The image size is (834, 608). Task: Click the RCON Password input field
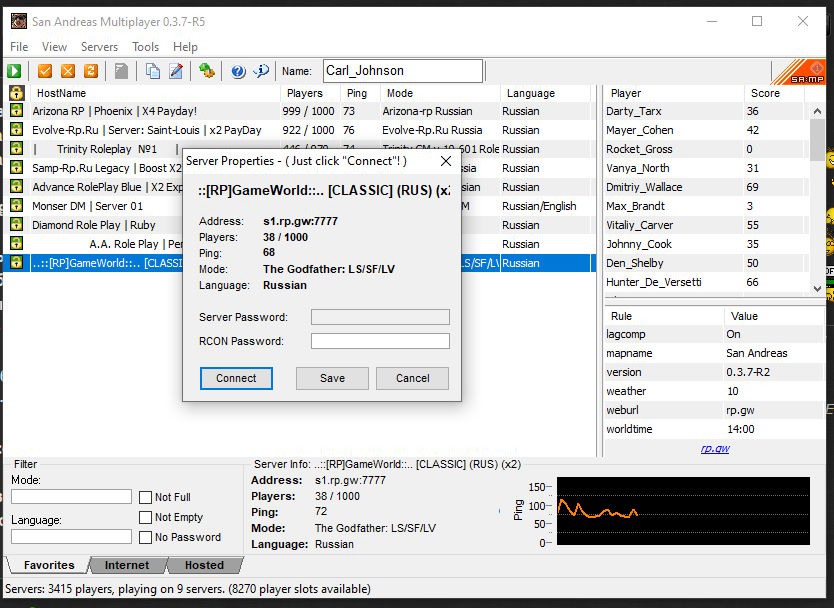(380, 341)
